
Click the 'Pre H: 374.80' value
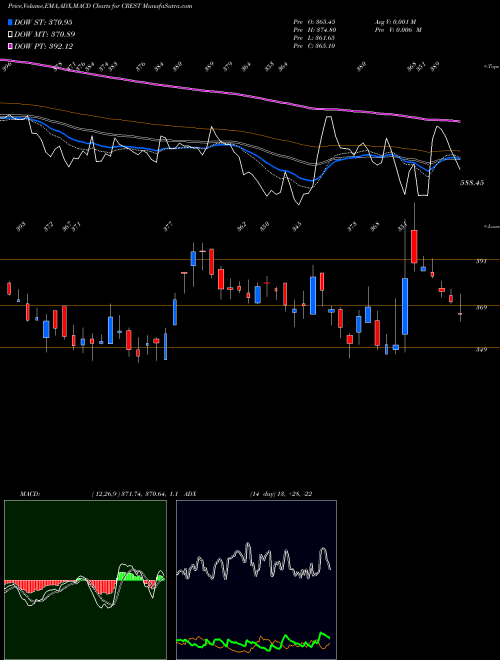click(x=314, y=30)
